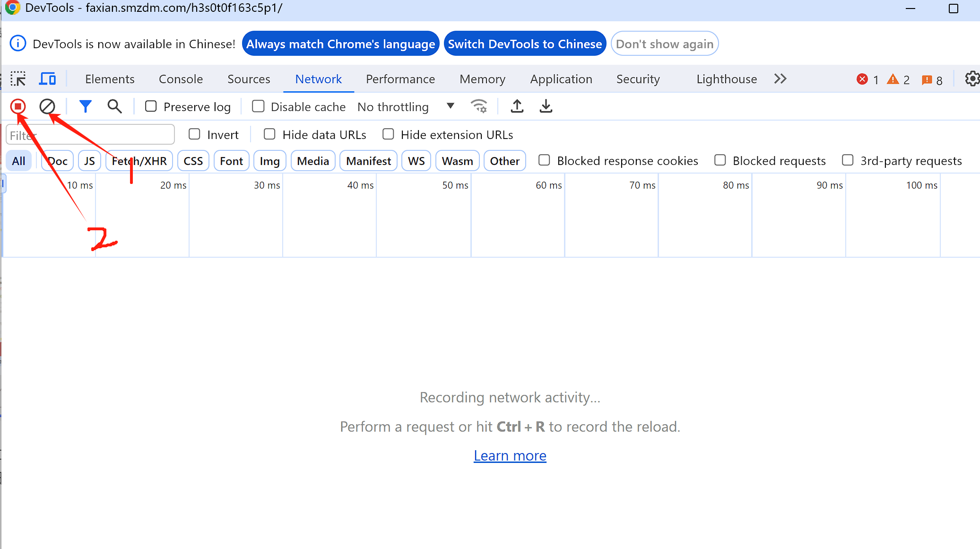Filter requests by Wasm
The height and width of the screenshot is (549, 980).
pos(457,161)
